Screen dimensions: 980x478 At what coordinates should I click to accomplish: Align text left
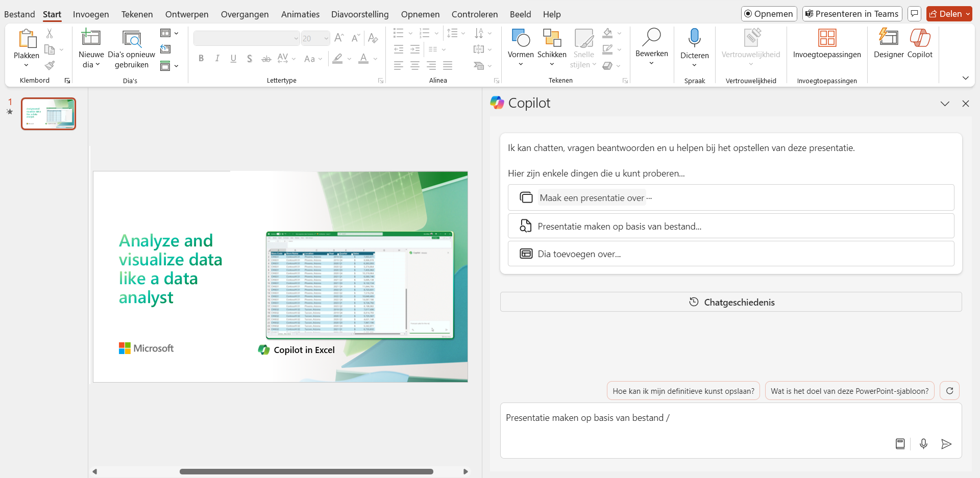click(x=399, y=65)
